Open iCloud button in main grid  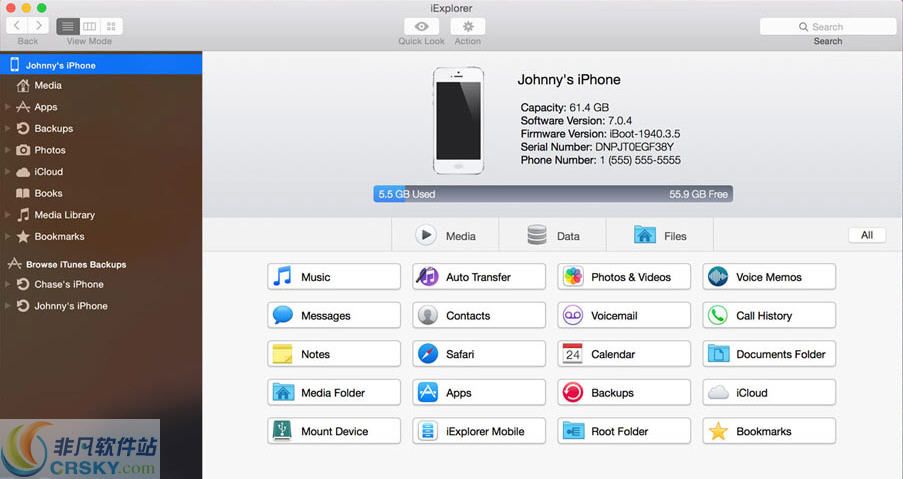(769, 393)
